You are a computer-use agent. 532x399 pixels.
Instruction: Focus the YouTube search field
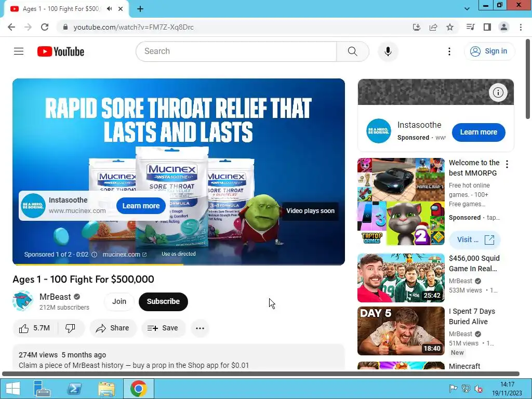(236, 51)
